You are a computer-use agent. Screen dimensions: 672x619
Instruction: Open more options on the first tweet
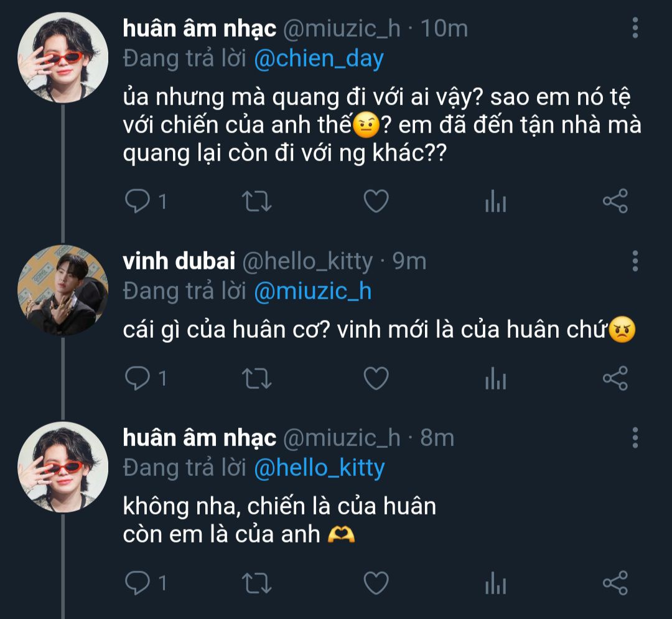[x=635, y=28]
